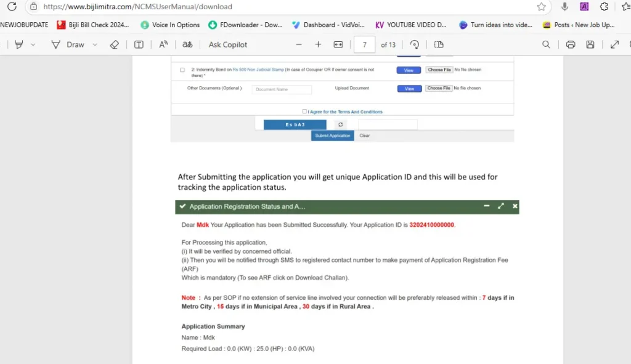The width and height of the screenshot is (631, 364).
Task: Tick I Agree for Terms And Conditions
Action: pos(304,111)
